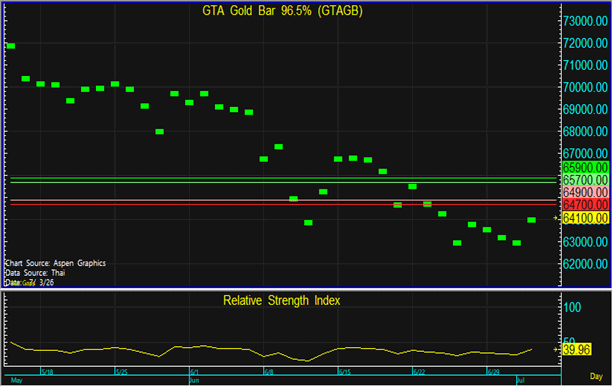Select the red 64700.00 price tag
The width and height of the screenshot is (613, 387).
585,204
